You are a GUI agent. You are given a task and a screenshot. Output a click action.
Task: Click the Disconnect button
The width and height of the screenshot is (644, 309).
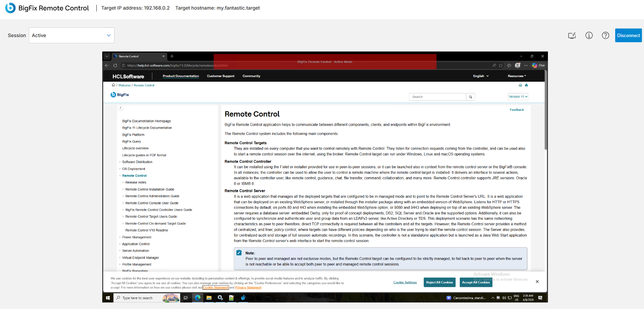coord(628,35)
